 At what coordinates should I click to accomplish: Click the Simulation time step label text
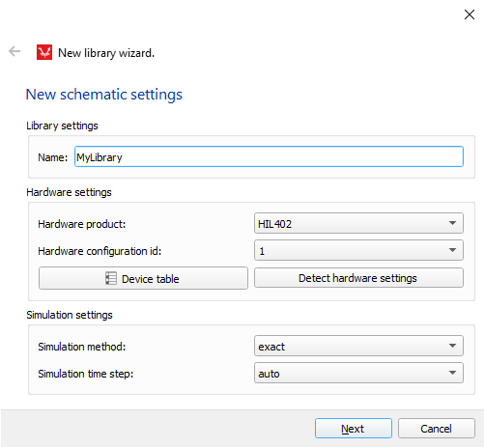[86, 374]
